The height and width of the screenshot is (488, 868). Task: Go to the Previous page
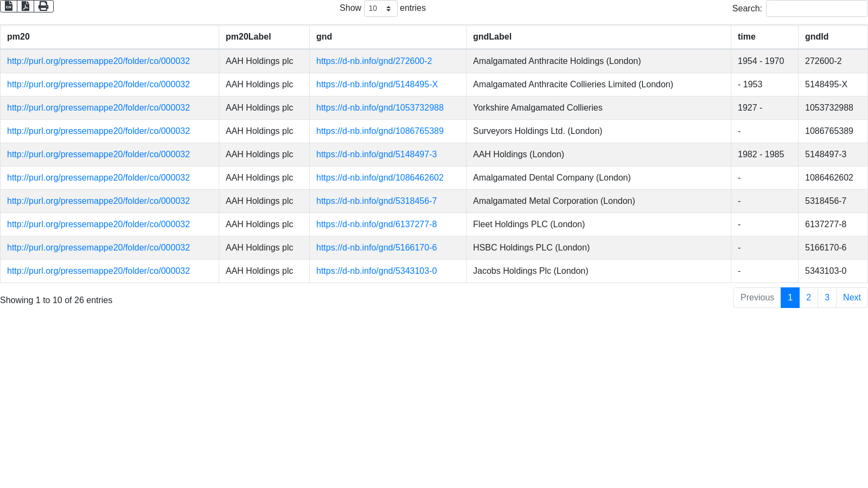[757, 298]
